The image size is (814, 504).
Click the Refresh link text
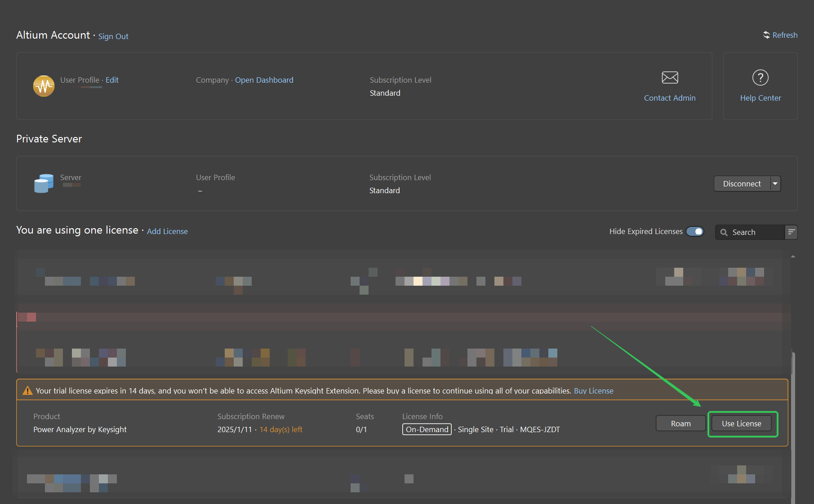pos(785,35)
